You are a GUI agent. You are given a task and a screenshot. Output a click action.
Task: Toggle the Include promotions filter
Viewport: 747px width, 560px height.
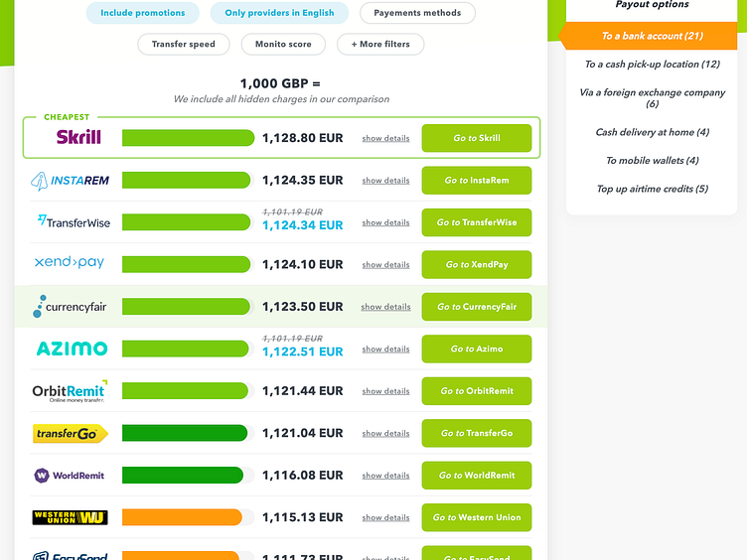[x=143, y=13]
